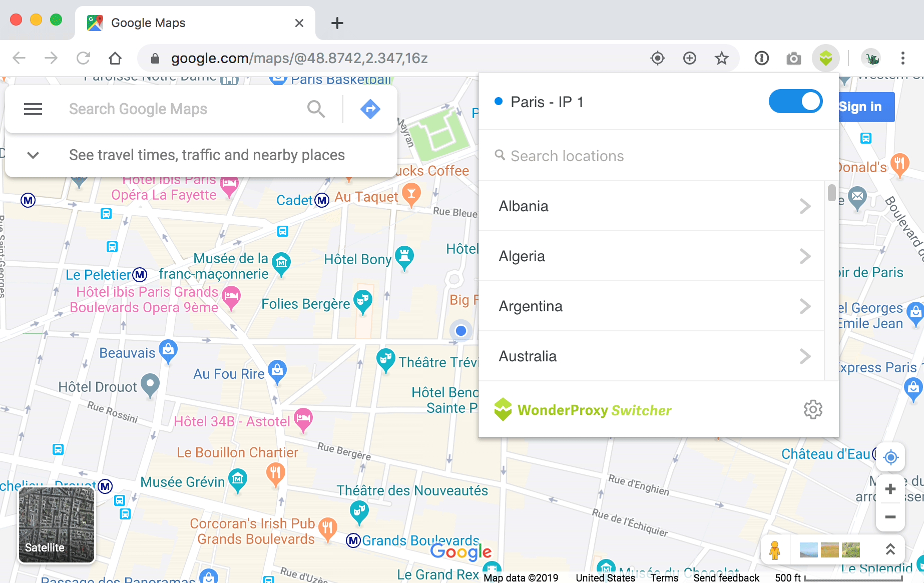
Task: Click the blue current location dot
Action: click(x=461, y=331)
